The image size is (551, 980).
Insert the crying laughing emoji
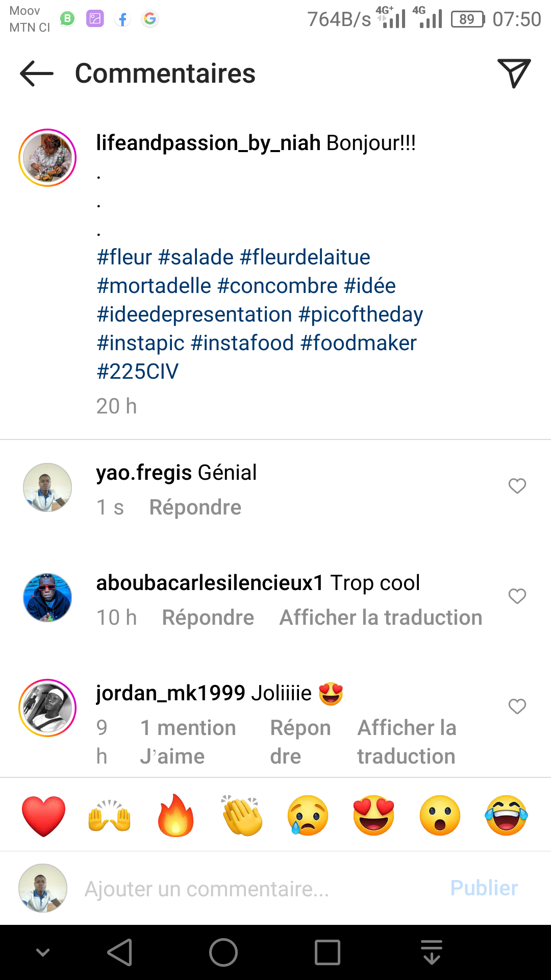click(506, 815)
